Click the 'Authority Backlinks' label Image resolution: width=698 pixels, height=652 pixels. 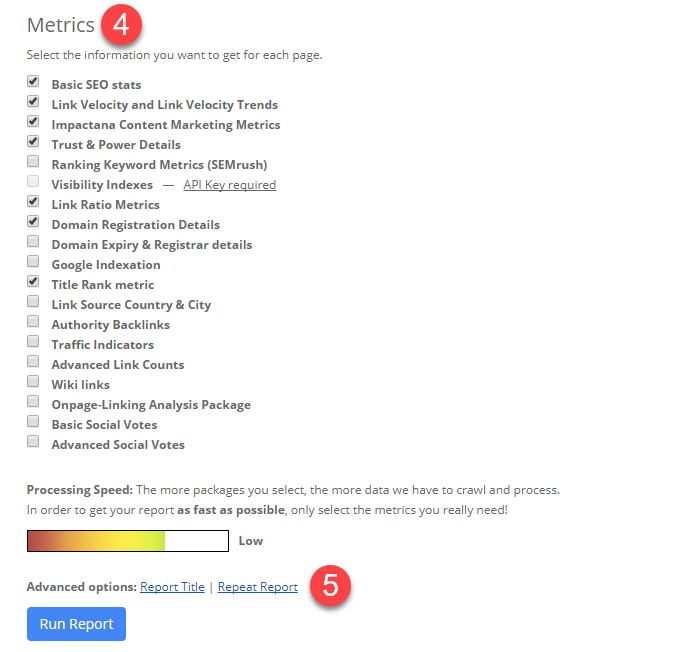111,325
